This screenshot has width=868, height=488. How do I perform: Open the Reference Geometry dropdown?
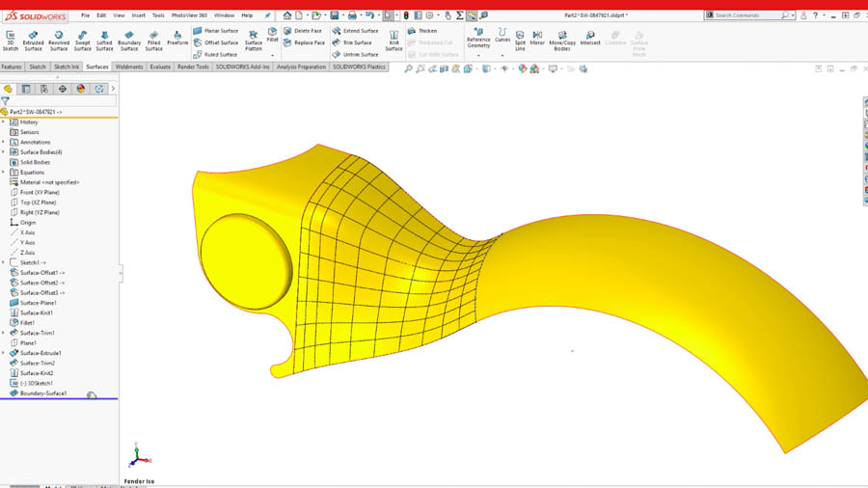(x=478, y=55)
